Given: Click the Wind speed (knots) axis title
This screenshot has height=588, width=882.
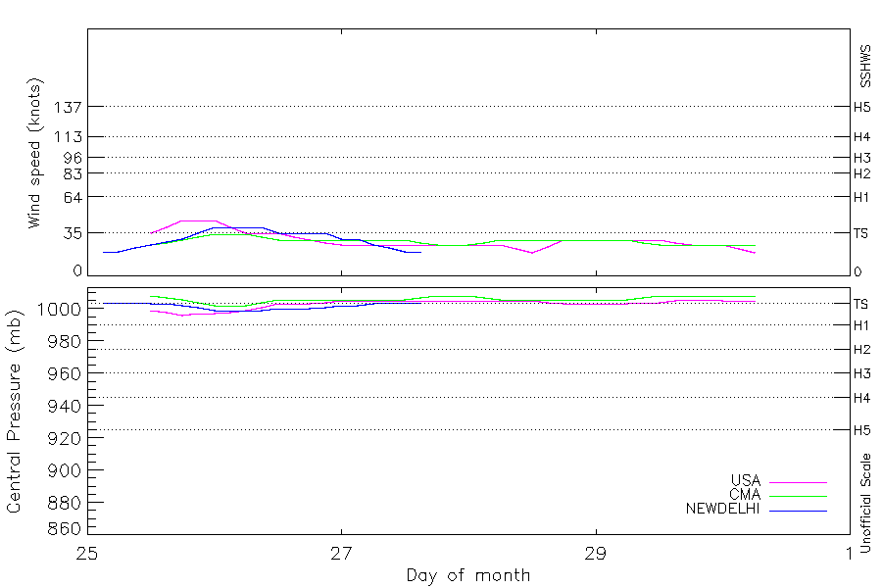Looking at the screenshot, I should [x=34, y=153].
